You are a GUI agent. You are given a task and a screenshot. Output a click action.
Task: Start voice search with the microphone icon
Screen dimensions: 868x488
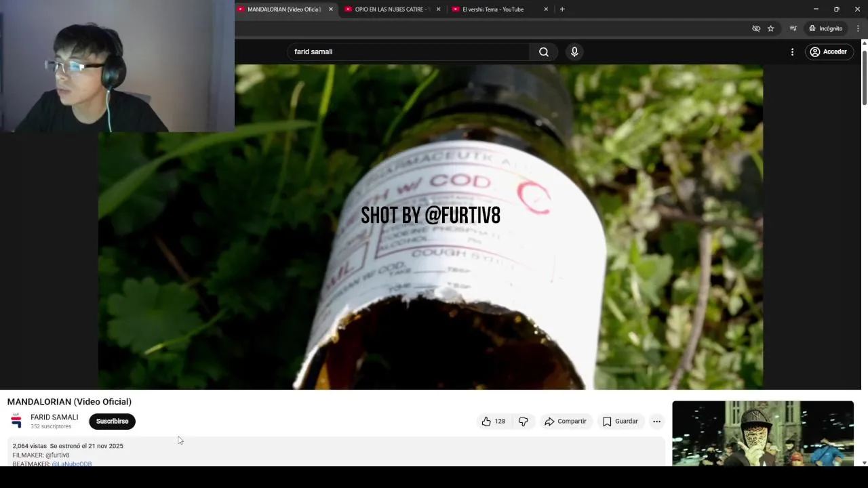tap(574, 52)
